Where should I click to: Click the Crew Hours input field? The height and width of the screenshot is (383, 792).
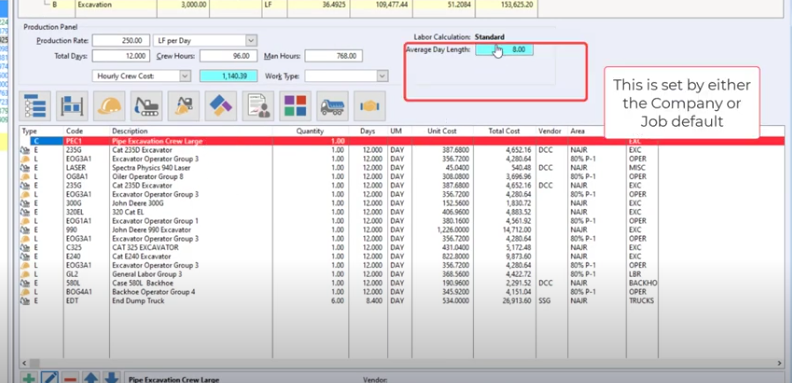[x=228, y=56]
